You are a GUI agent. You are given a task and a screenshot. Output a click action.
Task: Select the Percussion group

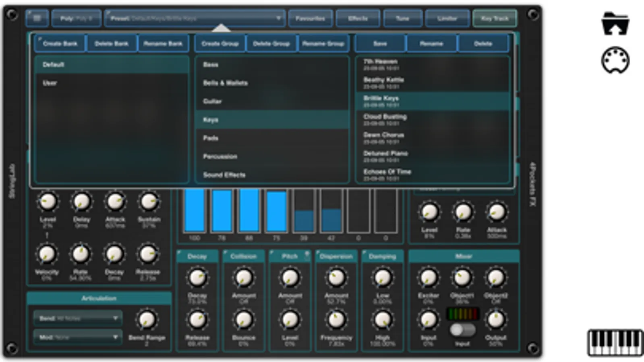(x=272, y=156)
